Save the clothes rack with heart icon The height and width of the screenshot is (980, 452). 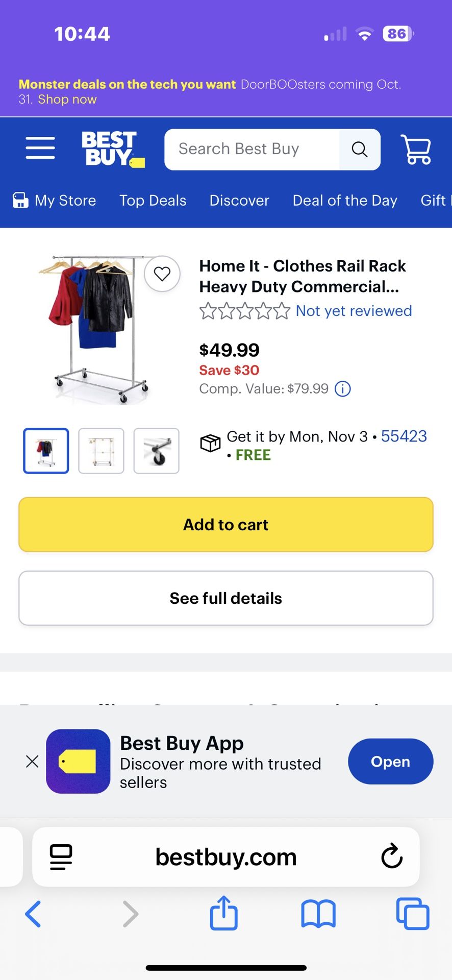[x=162, y=274]
